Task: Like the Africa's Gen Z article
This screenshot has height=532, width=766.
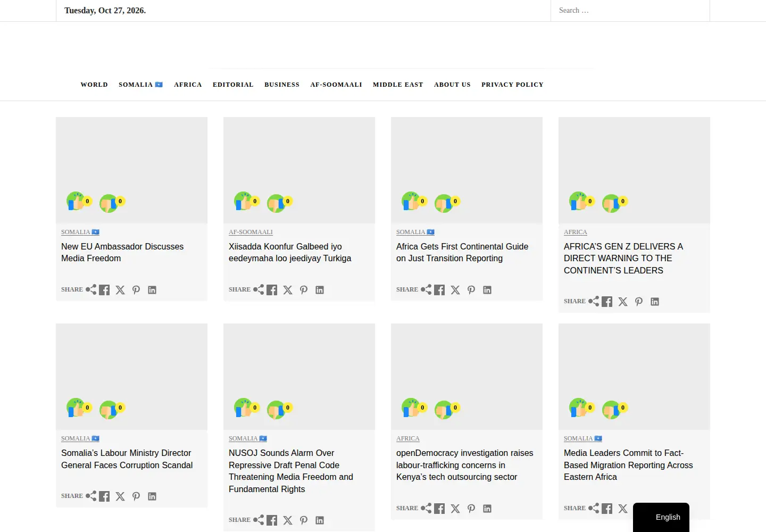Action: (578, 202)
